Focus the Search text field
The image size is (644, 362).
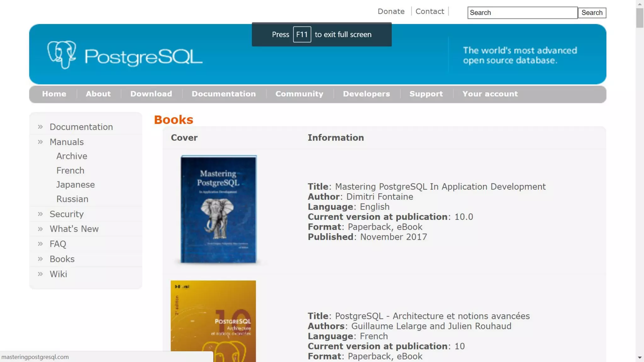[x=522, y=13]
